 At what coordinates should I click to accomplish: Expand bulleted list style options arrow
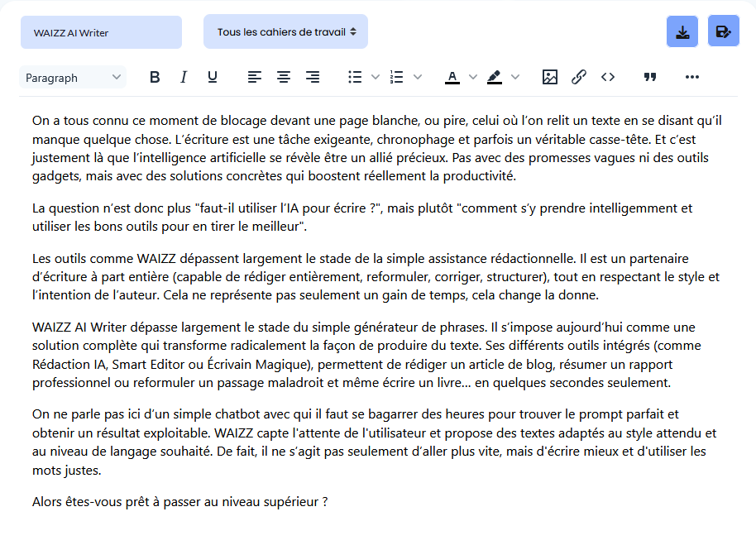[376, 77]
